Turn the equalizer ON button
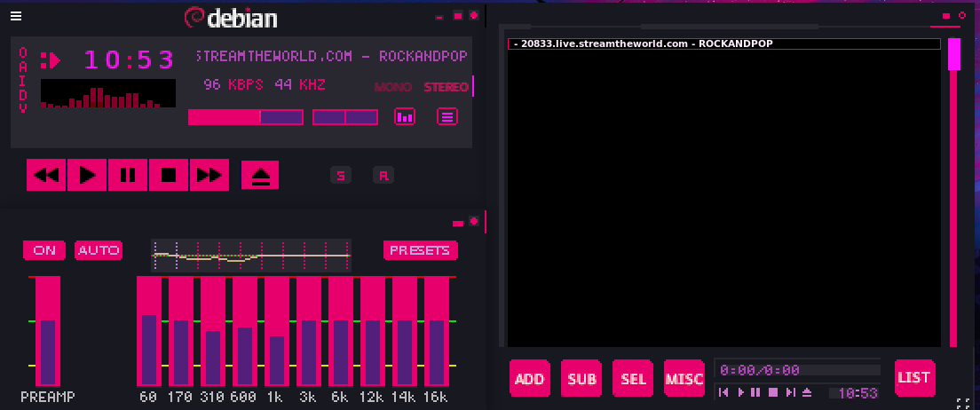This screenshot has width=980, height=410. [x=44, y=250]
